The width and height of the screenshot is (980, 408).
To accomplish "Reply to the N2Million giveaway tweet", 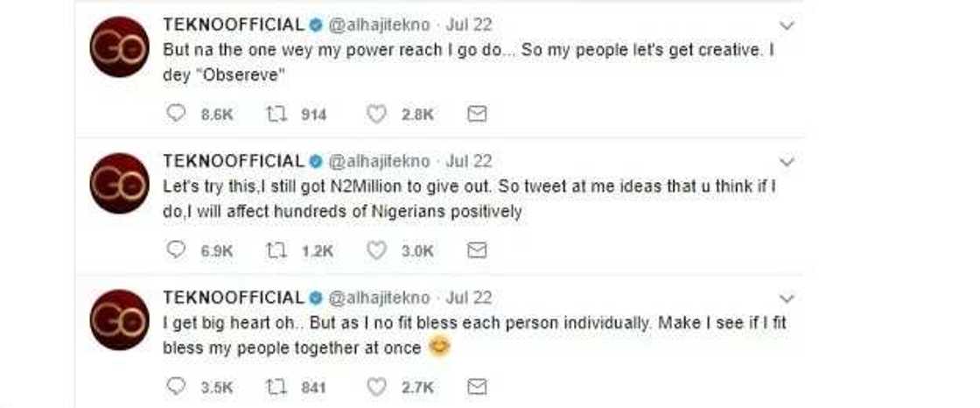I will [x=176, y=250].
